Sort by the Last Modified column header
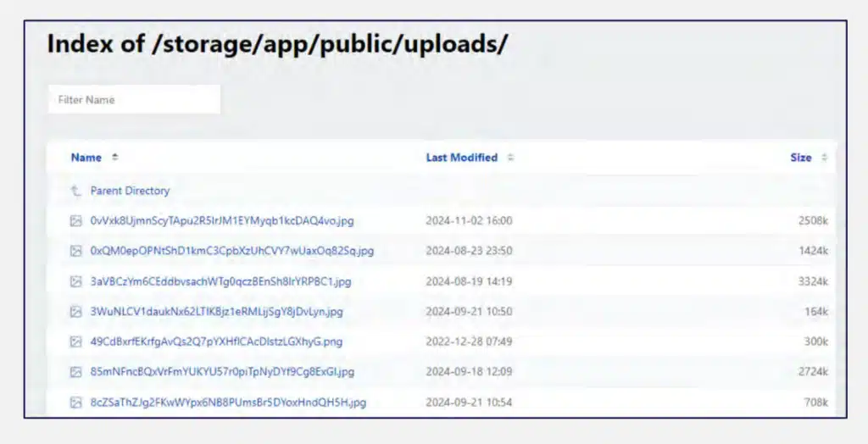This screenshot has width=868, height=444. (x=462, y=158)
